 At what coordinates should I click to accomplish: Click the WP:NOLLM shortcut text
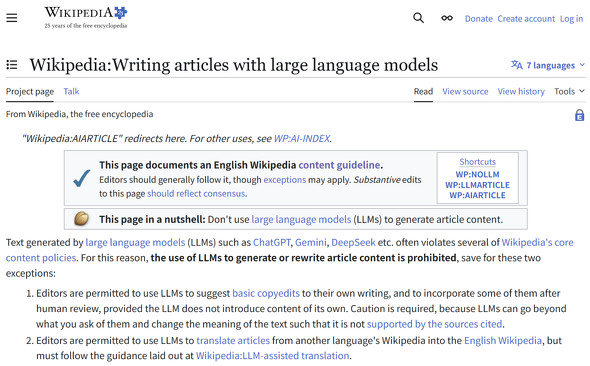pos(477,175)
